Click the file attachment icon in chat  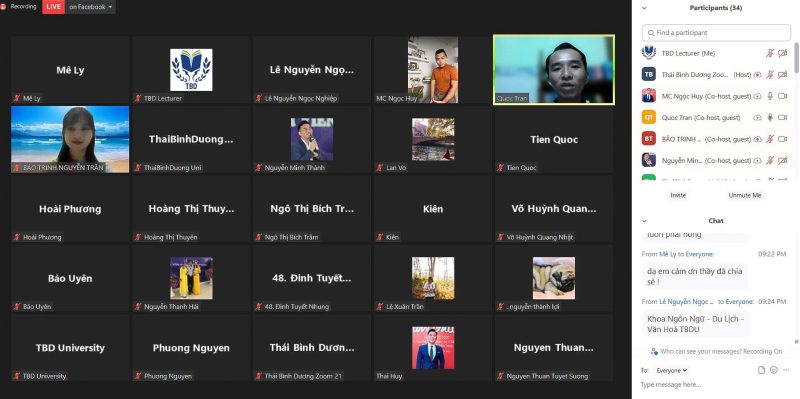(x=761, y=370)
